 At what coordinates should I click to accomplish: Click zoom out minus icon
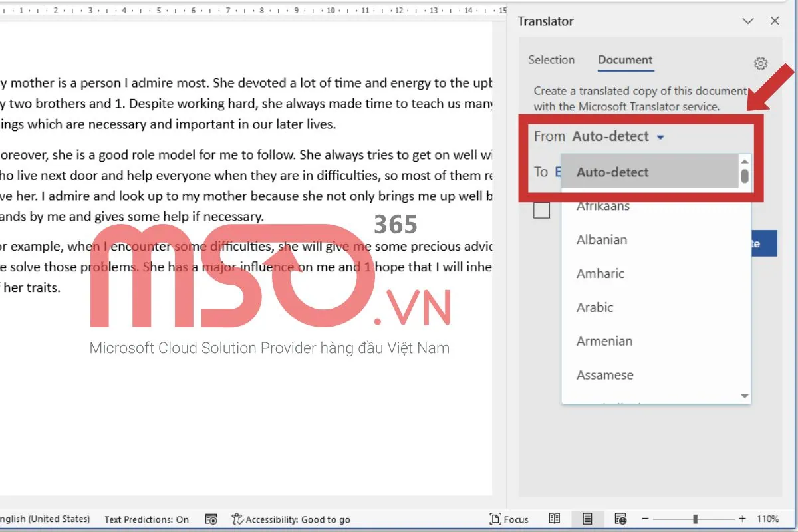tap(645, 519)
